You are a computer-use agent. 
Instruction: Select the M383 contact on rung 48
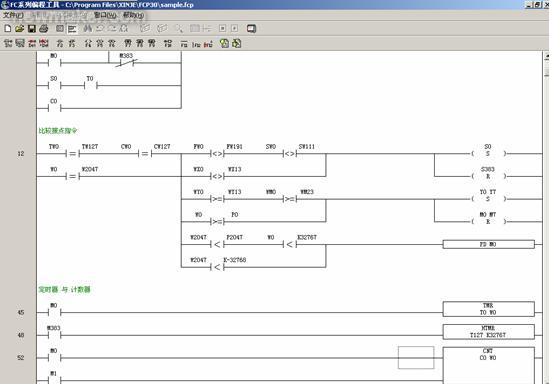54,332
